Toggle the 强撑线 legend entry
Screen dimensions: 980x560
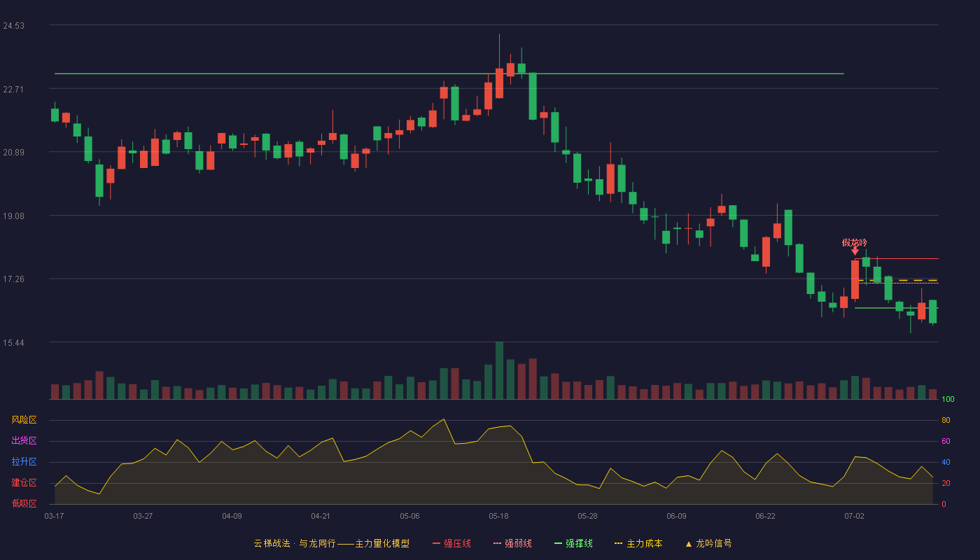click(573, 543)
